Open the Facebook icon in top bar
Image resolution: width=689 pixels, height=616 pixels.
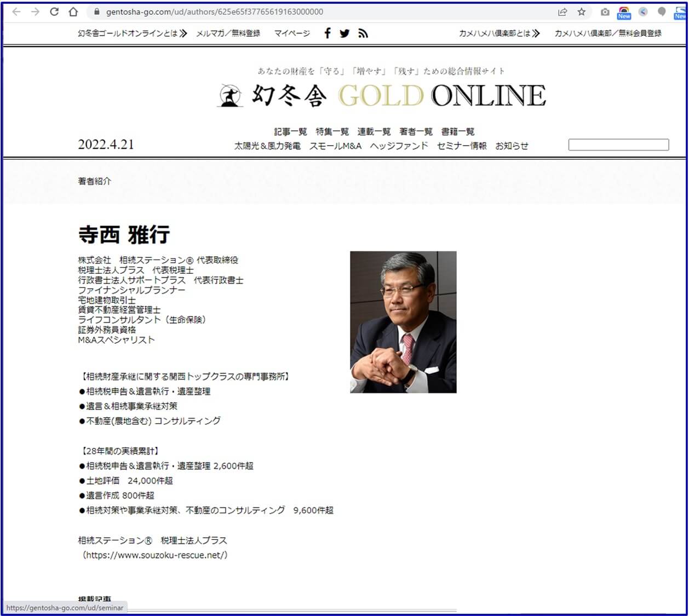[328, 33]
